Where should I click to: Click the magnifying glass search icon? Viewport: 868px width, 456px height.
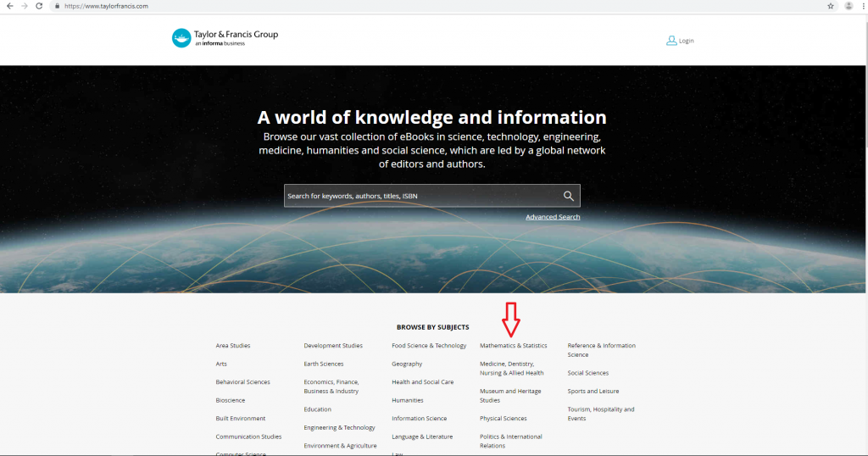[x=569, y=196]
